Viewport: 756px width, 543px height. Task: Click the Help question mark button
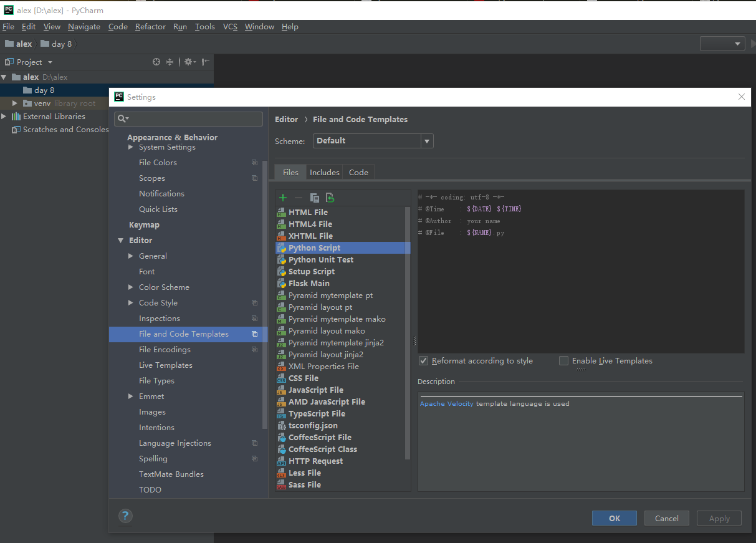pos(125,516)
